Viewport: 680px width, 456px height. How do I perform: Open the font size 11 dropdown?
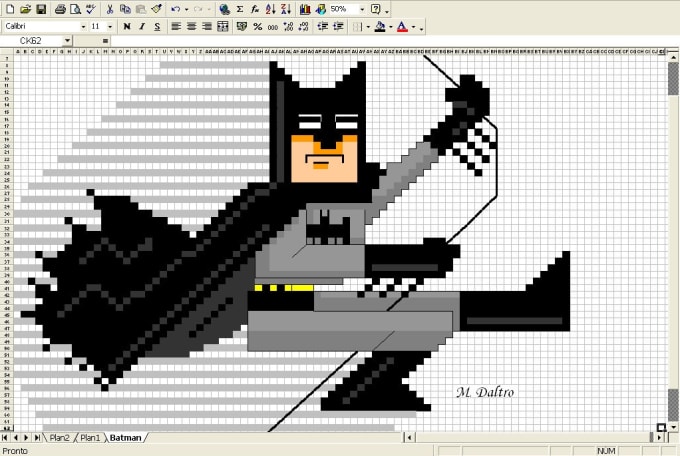pos(110,26)
